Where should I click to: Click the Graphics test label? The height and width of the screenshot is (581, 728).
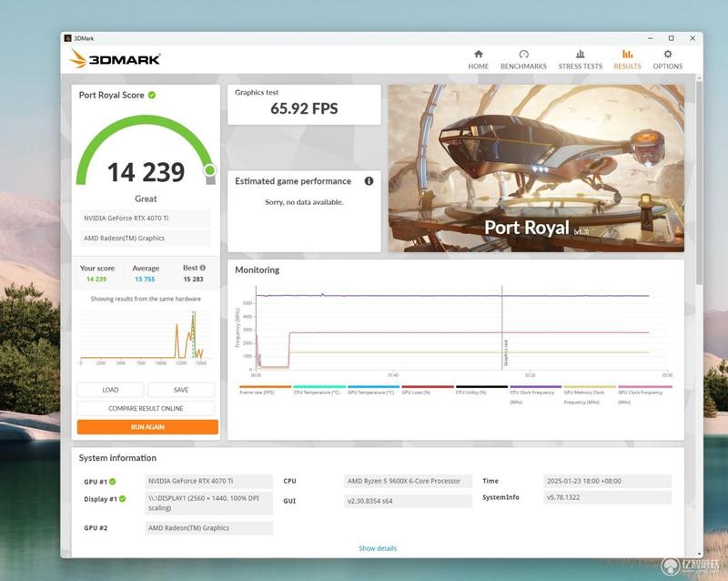tap(257, 93)
